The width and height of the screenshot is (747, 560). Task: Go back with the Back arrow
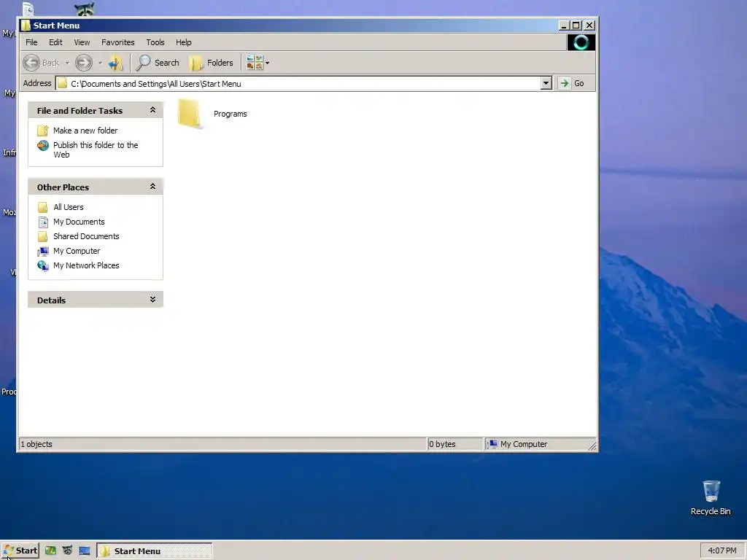31,63
